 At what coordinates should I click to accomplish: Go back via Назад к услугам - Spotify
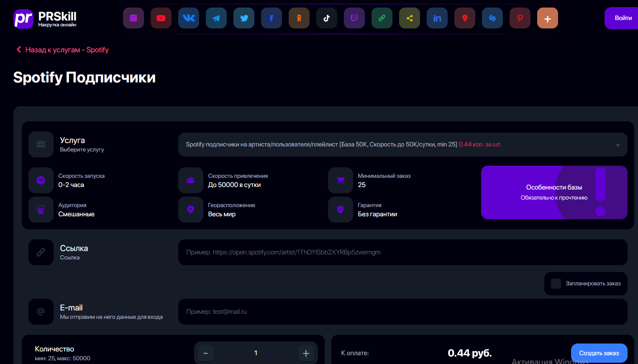[62, 50]
